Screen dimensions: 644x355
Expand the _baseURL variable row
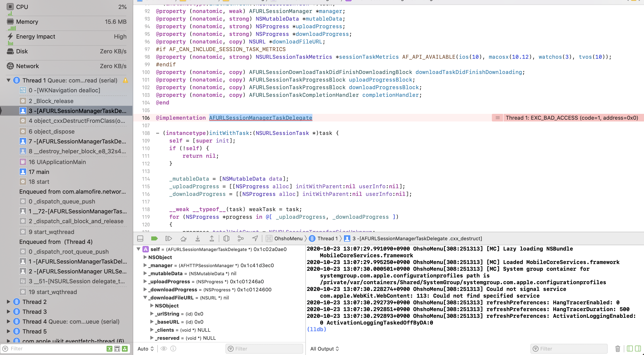[151, 322]
